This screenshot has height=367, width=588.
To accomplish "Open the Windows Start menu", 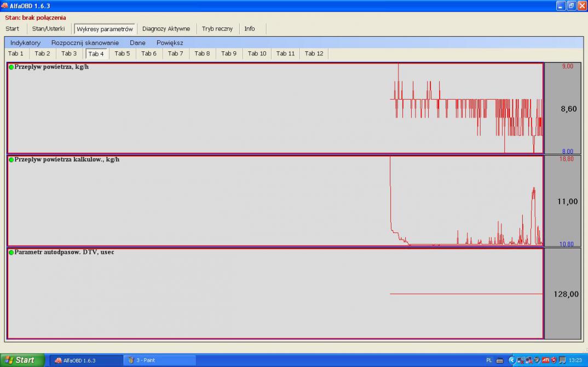I will (x=23, y=360).
